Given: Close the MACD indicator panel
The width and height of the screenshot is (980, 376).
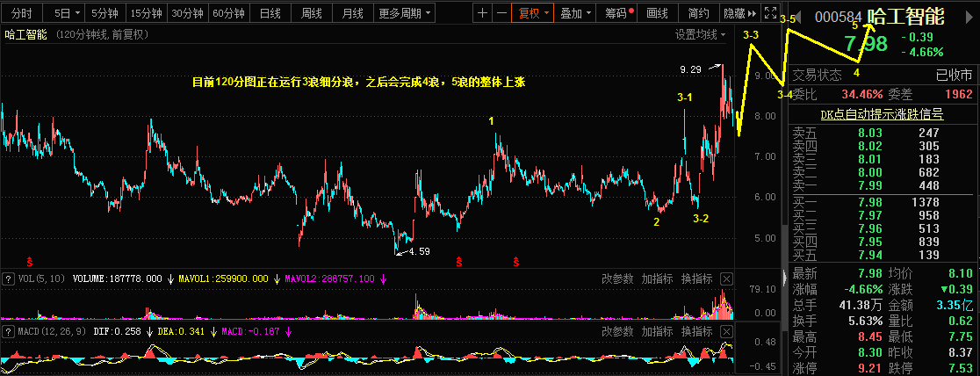Looking at the screenshot, I should click(x=726, y=331).
